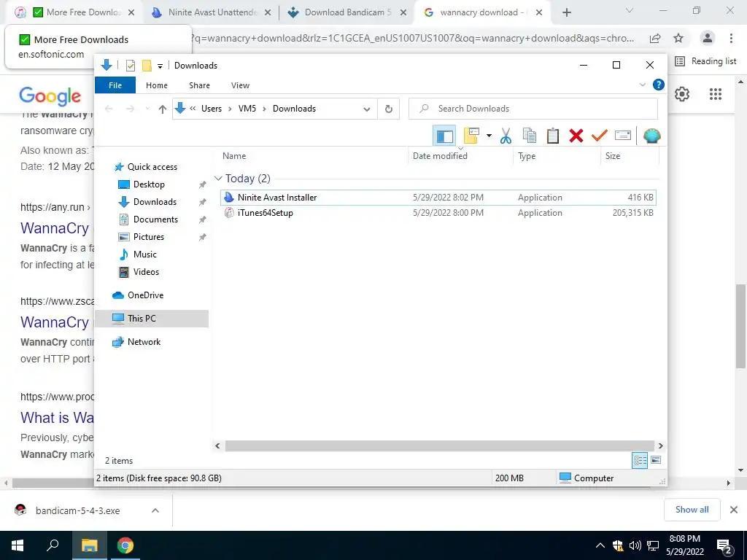Open the Share ribbon tab
Image resolution: width=747 pixels, height=560 pixels.
click(x=199, y=85)
